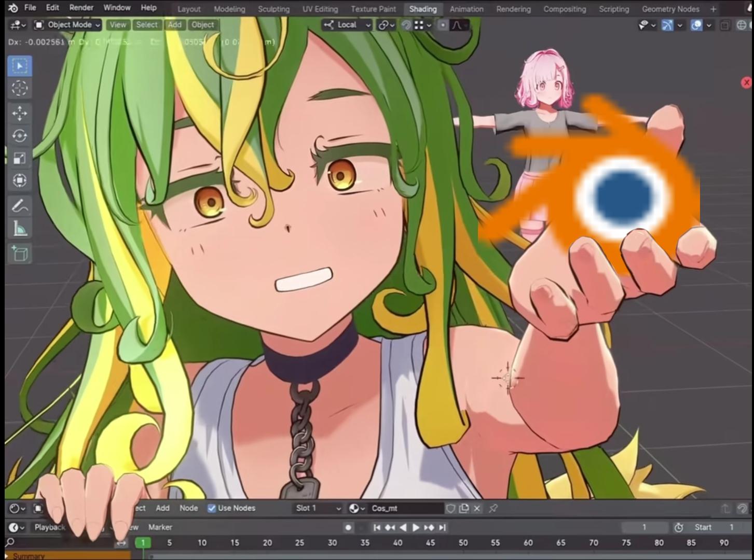Unlink the Cos_mt material with X
The height and width of the screenshot is (560, 754).
pos(477,508)
